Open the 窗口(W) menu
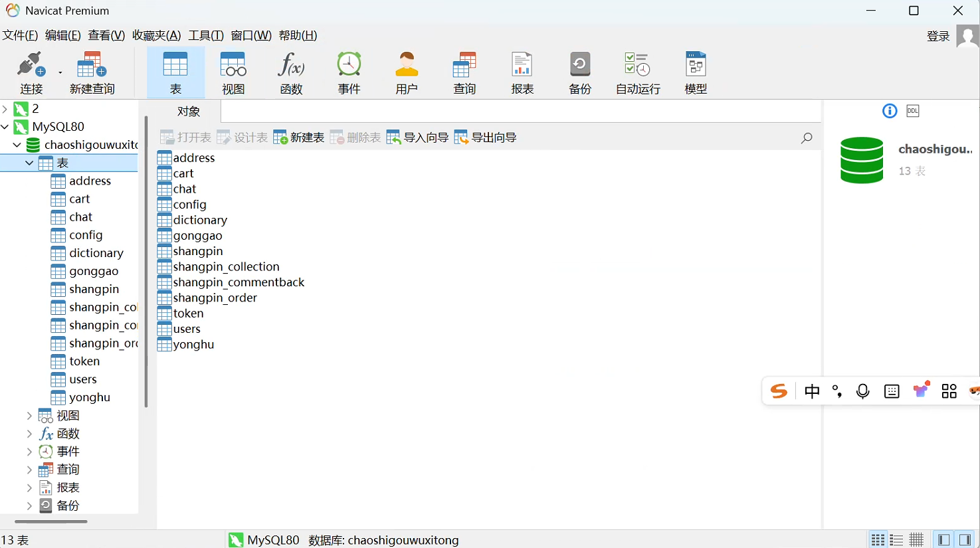The height and width of the screenshot is (548, 980). coord(251,35)
